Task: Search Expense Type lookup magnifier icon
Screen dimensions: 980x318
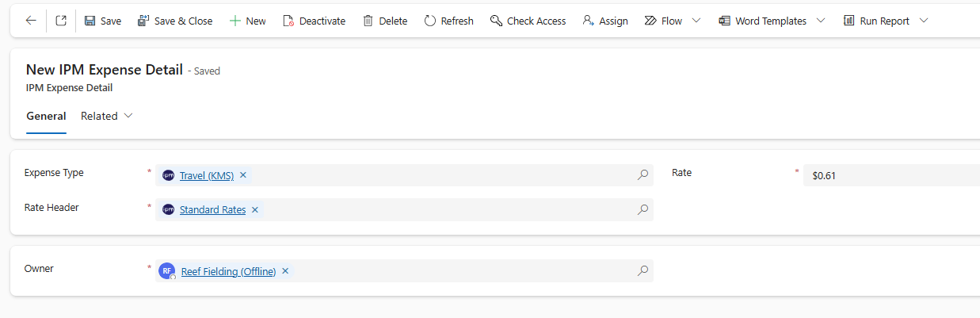Action: [643, 175]
